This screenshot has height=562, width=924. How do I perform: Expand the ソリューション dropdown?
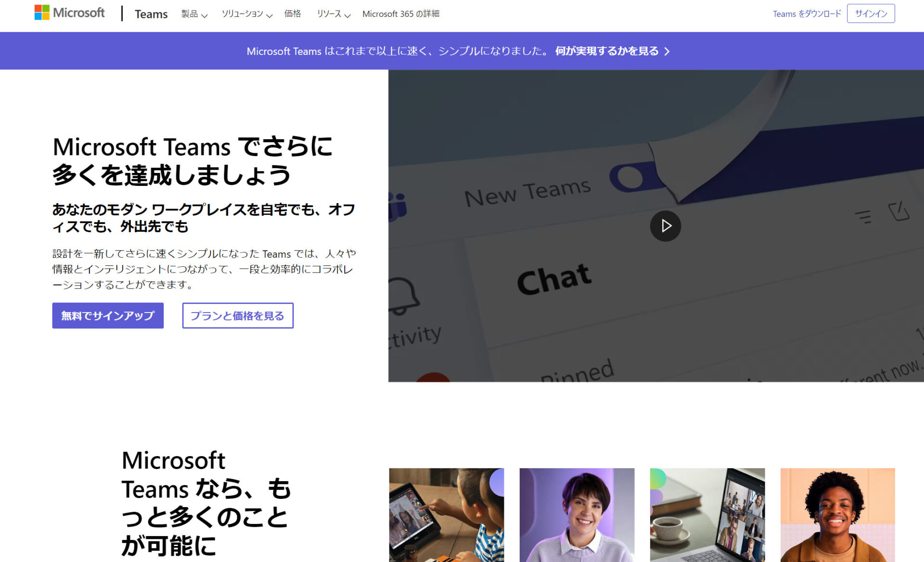coord(246,14)
